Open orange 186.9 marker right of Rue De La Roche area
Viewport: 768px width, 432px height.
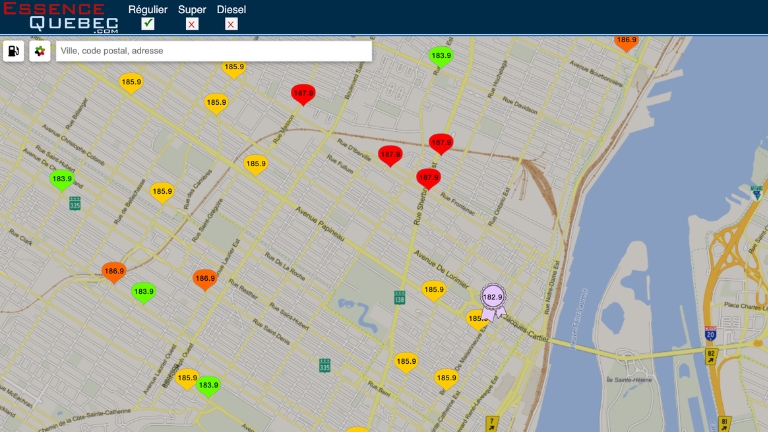(205, 280)
